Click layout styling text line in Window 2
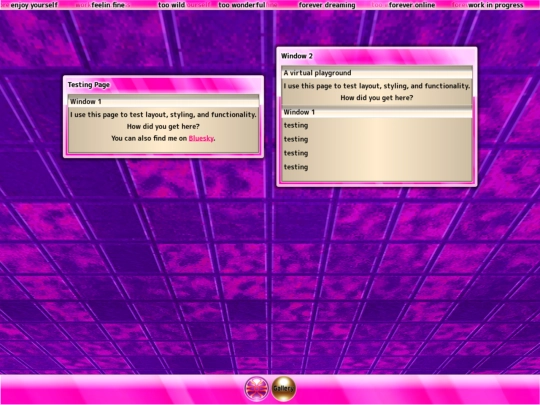The width and height of the screenshot is (540, 405). tap(377, 86)
